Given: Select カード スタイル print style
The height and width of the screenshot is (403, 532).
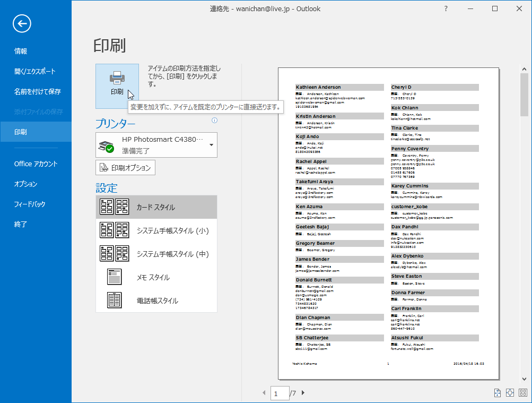Looking at the screenshot, I should click(x=156, y=207).
